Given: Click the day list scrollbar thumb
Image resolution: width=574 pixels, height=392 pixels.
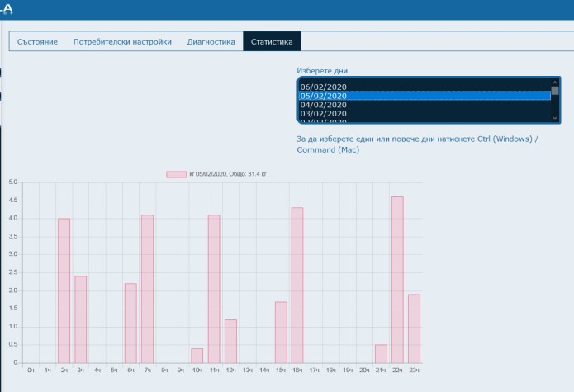Looking at the screenshot, I should [x=555, y=91].
